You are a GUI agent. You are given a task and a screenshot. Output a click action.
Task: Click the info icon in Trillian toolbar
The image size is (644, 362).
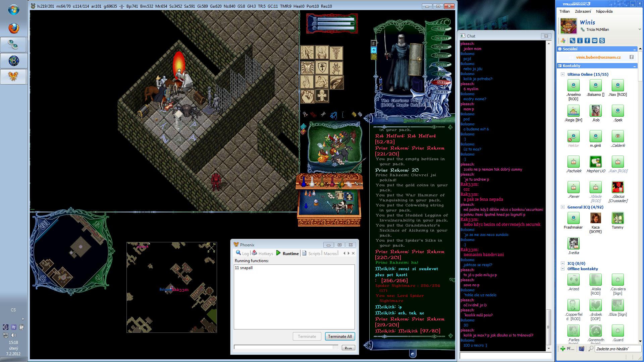coord(580,41)
